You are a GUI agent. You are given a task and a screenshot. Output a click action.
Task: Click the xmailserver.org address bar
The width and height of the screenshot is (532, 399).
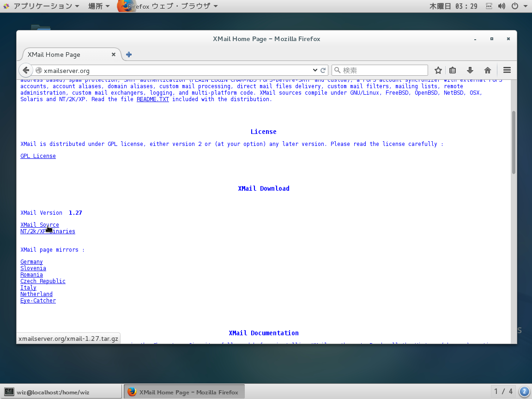(176, 70)
